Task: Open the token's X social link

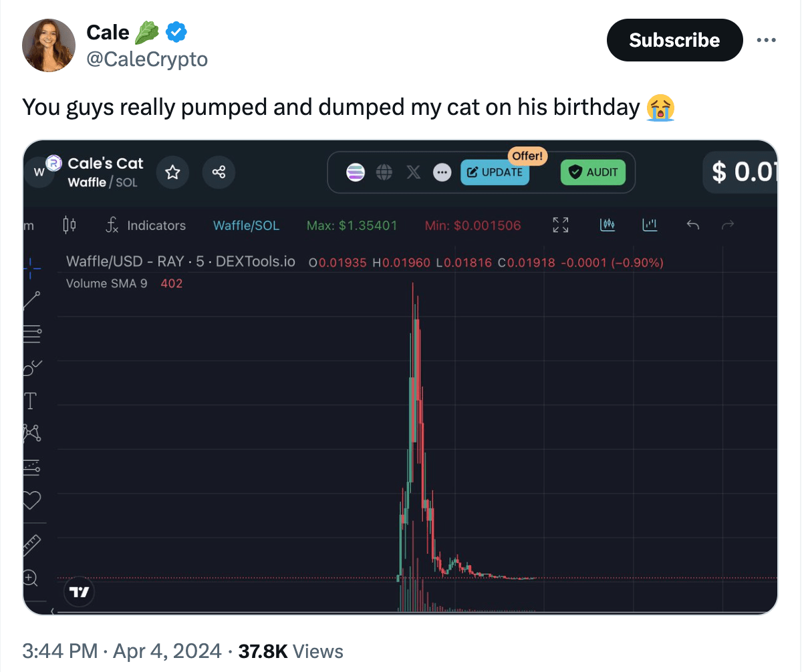Action: pos(414,172)
